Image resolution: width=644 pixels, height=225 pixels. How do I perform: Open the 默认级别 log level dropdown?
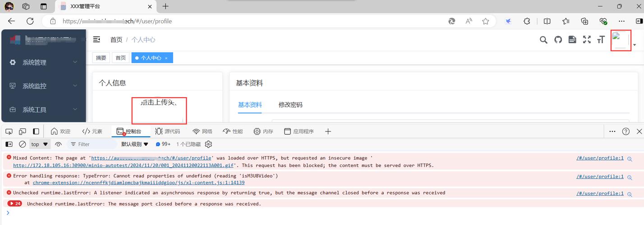point(135,144)
